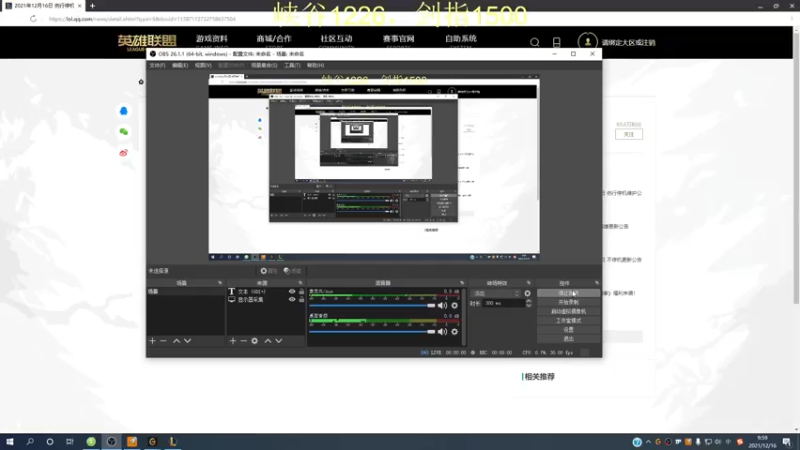Screen dimensions: 800x450
Task: Select the display capture source row
Action: 266,299
